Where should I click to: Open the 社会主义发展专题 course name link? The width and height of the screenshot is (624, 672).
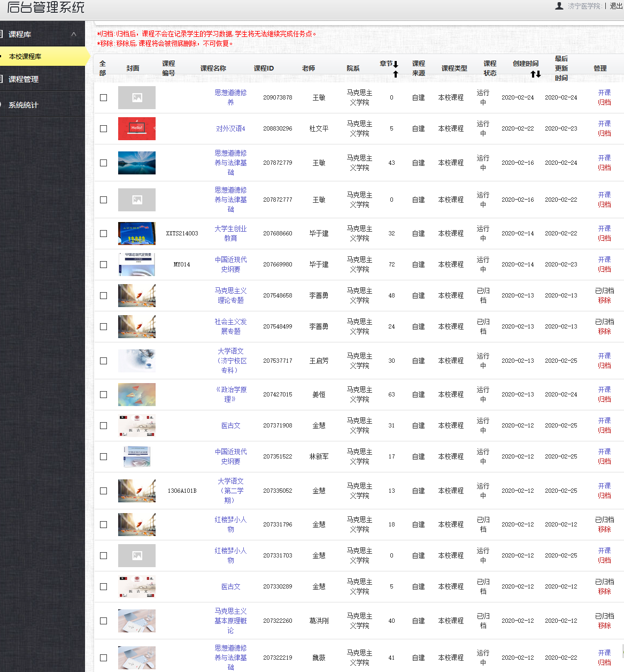point(230,326)
